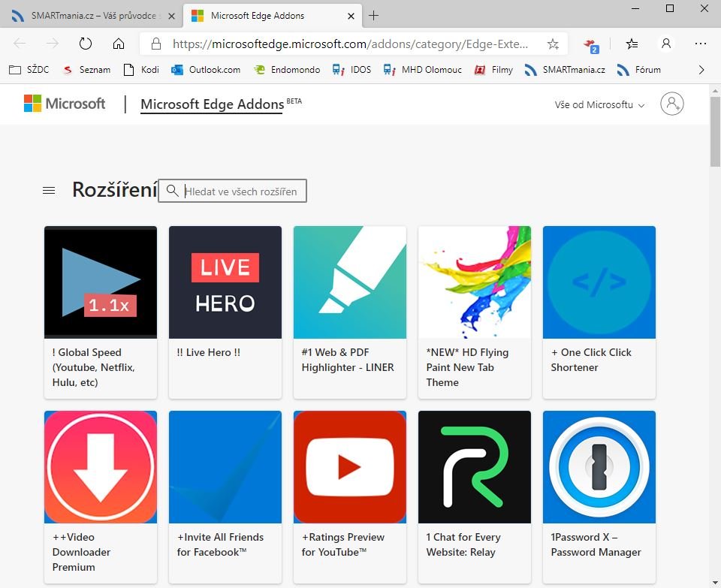Screen dimensions: 721x588
Task: Open the Live Hero extension thumbnail
Action: pyautogui.click(x=225, y=282)
